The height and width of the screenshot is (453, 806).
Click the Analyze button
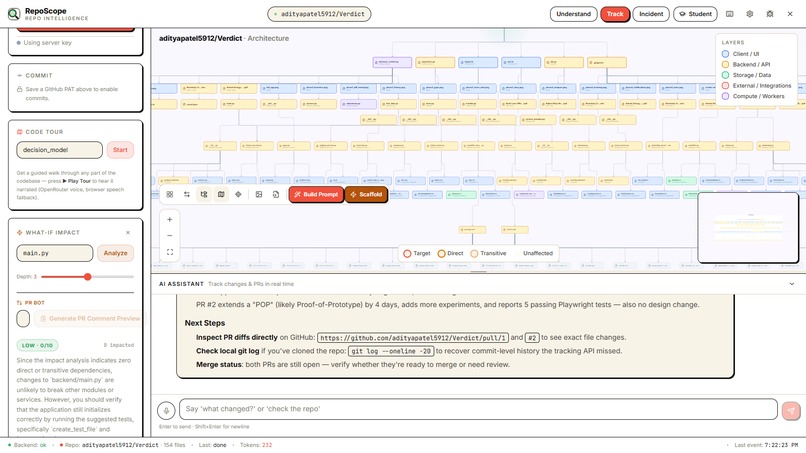(x=116, y=253)
